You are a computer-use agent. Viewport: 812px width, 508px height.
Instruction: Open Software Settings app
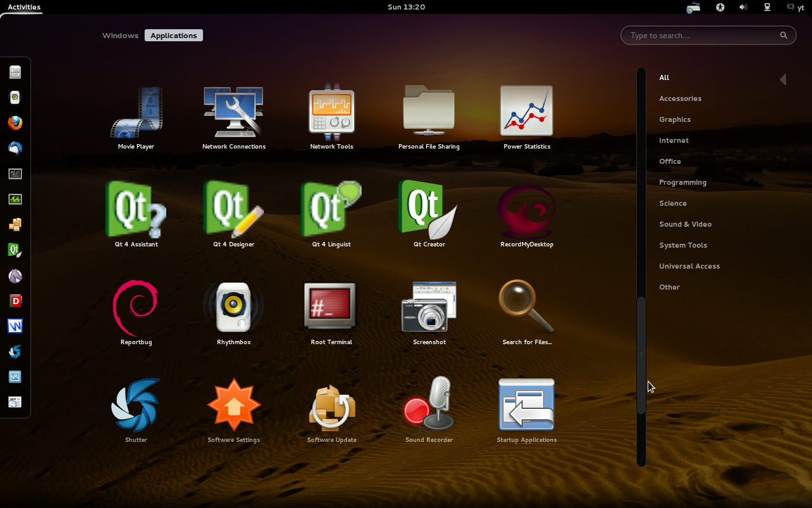[233, 405]
